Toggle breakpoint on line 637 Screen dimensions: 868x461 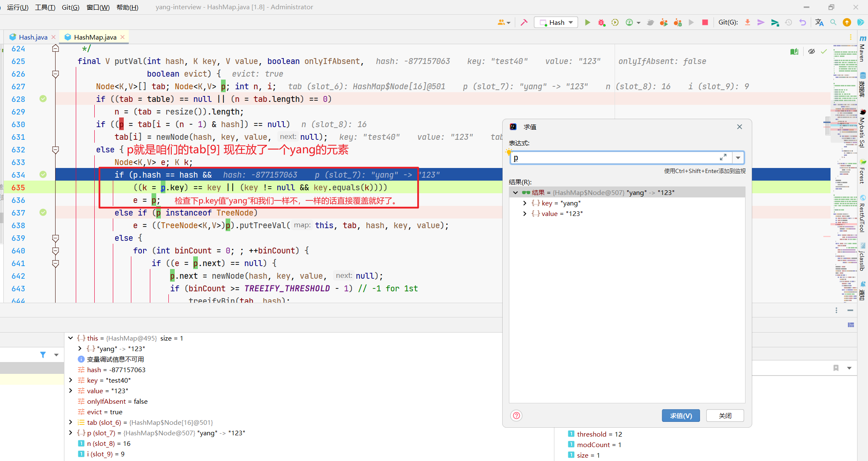click(43, 212)
